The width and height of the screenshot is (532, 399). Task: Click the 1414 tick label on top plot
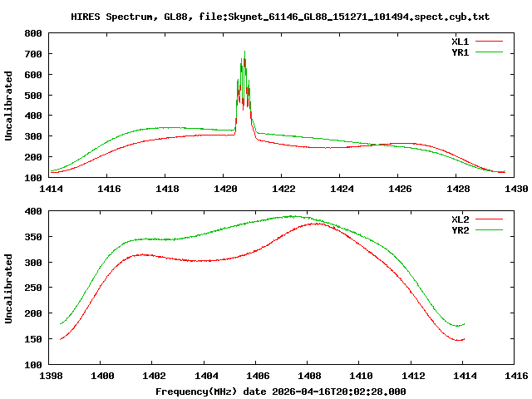pos(51,189)
